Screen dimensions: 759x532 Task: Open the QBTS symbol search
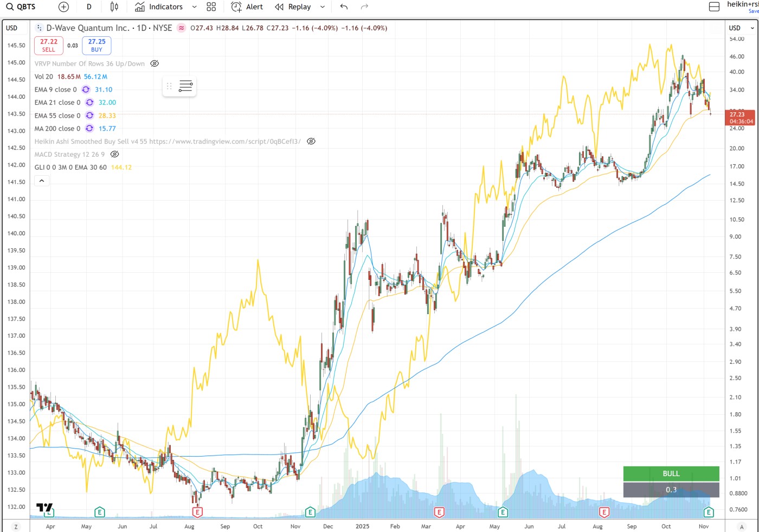[22, 7]
